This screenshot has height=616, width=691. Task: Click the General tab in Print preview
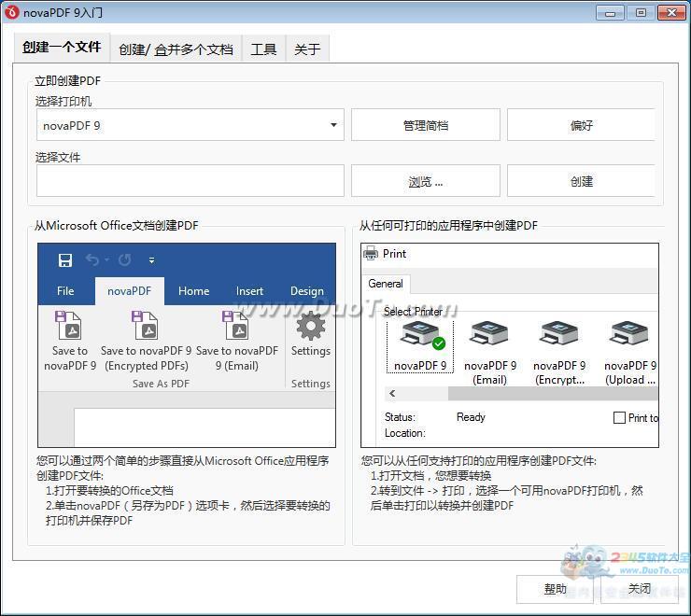(x=386, y=284)
